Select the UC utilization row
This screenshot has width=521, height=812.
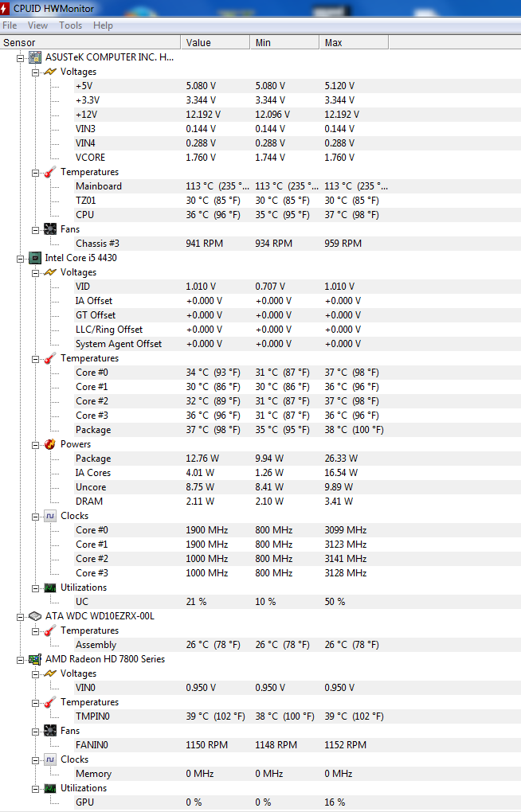click(x=298, y=602)
